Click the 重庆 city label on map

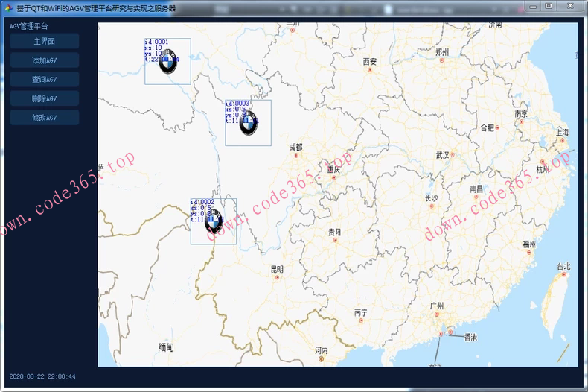tap(333, 170)
